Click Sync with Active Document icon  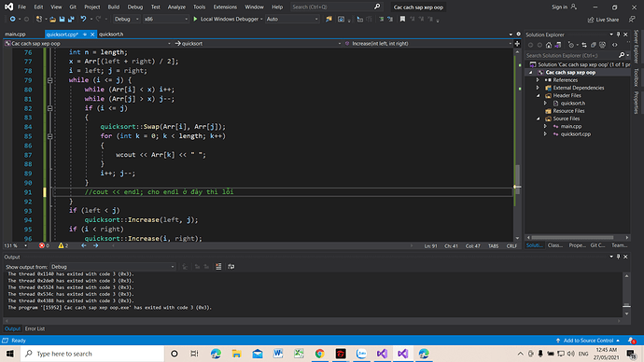pyautogui.click(x=584, y=45)
